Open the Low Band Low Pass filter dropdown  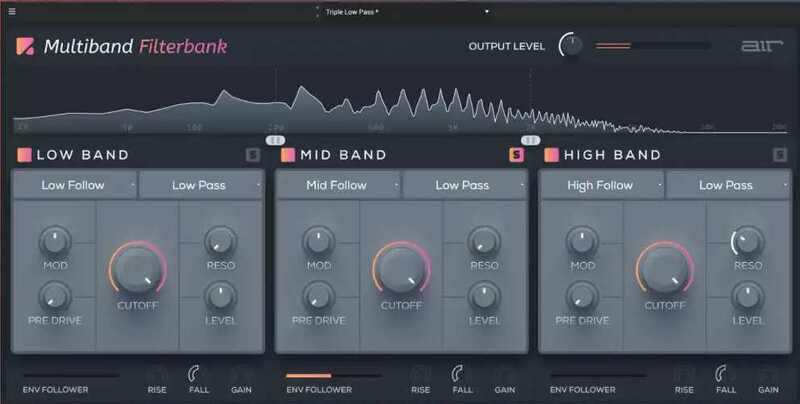click(x=201, y=185)
